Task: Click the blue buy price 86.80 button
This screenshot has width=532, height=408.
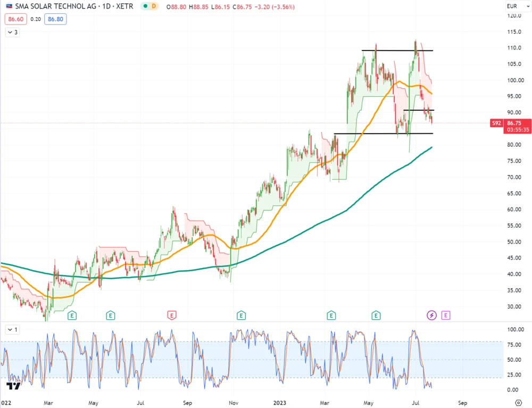Action: coord(54,19)
